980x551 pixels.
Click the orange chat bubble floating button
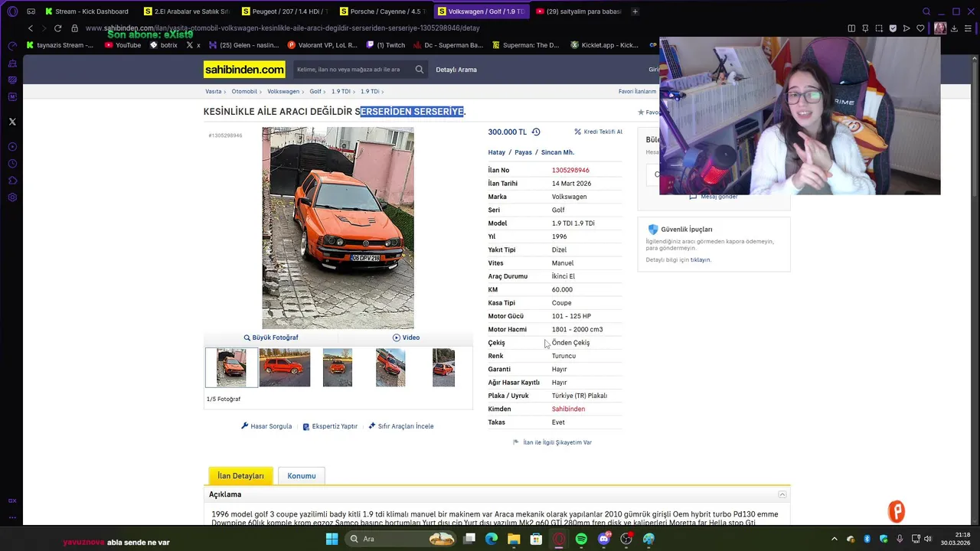897,511
